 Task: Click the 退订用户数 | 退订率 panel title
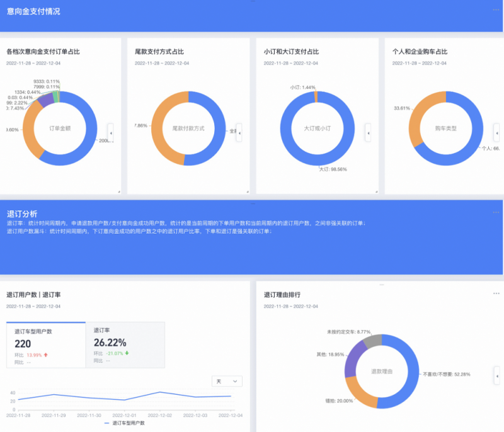click(35, 295)
